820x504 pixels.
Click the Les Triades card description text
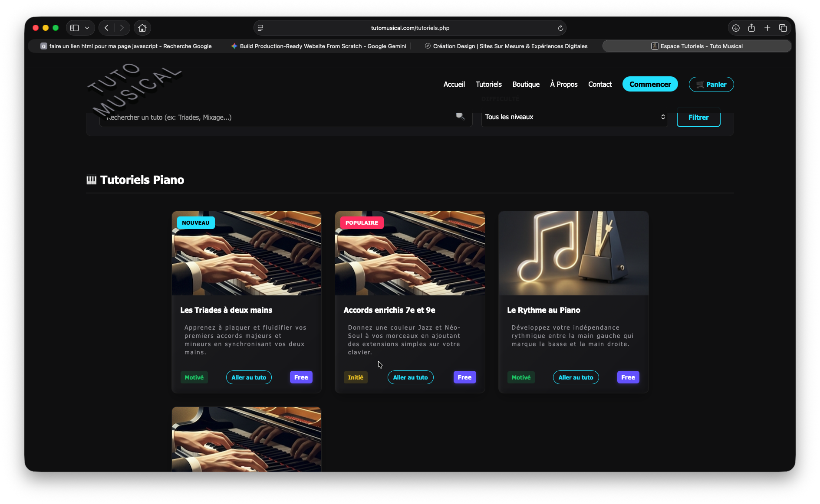click(x=246, y=340)
